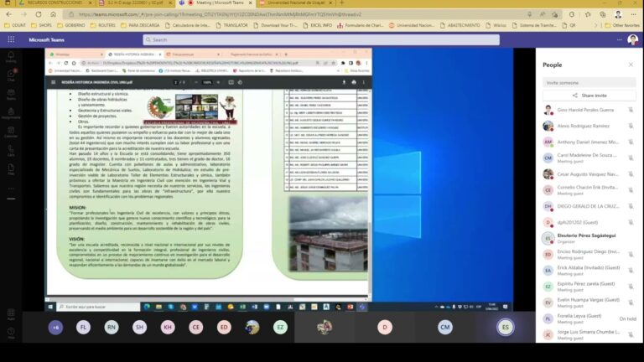Show +6 more participants avatar
This screenshot has width=644, height=362.
(56, 327)
